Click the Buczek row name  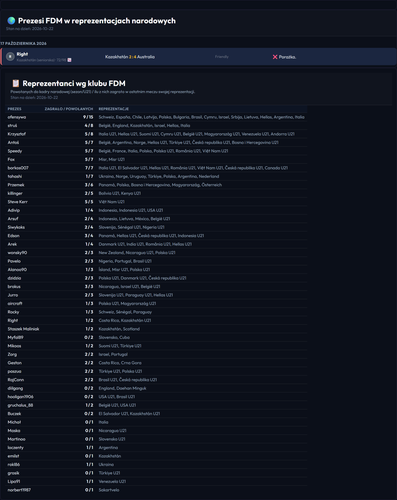coord(14,414)
